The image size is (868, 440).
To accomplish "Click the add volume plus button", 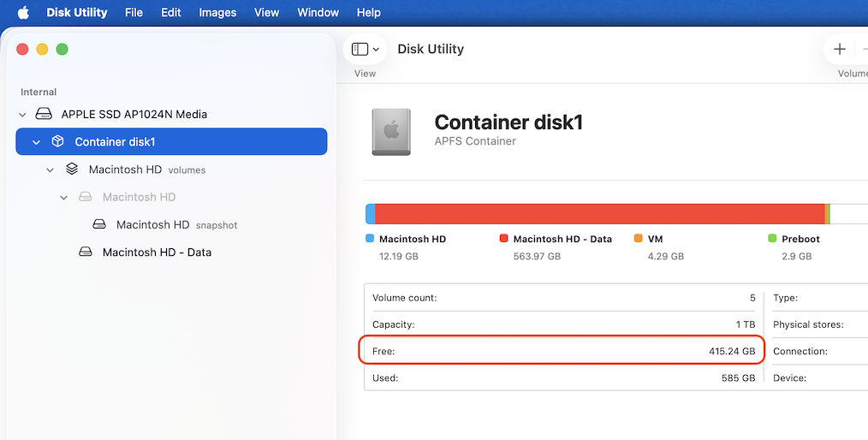I will click(x=840, y=50).
